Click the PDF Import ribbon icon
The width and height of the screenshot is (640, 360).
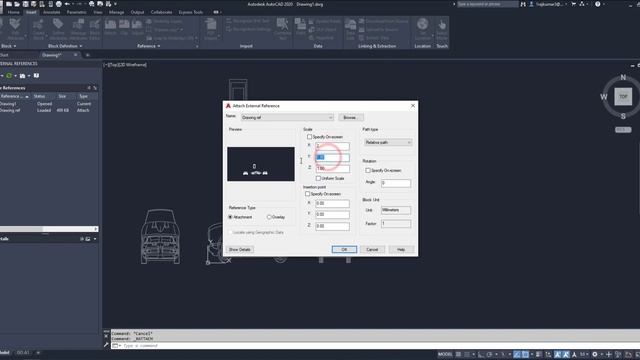pyautogui.click(x=211, y=29)
